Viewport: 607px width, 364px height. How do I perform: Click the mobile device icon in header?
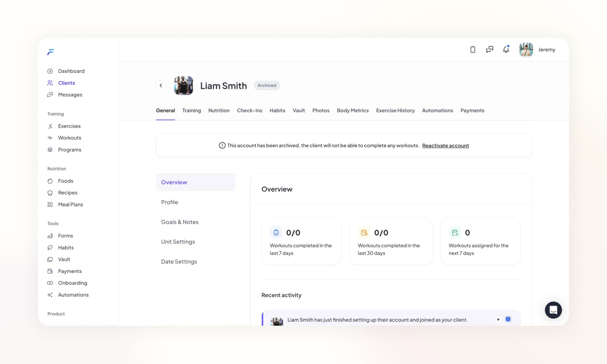coord(473,50)
